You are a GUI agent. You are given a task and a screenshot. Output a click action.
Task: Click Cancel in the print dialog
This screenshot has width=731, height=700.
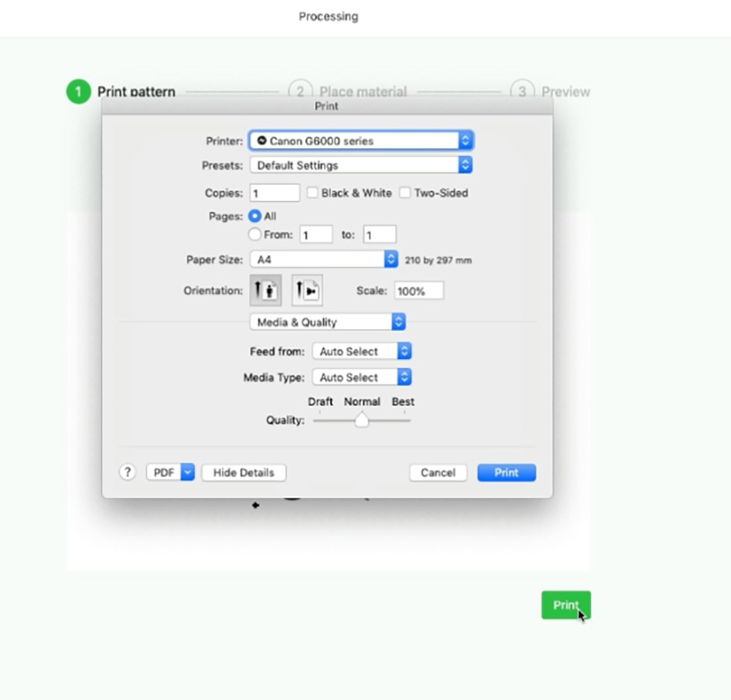pos(438,472)
